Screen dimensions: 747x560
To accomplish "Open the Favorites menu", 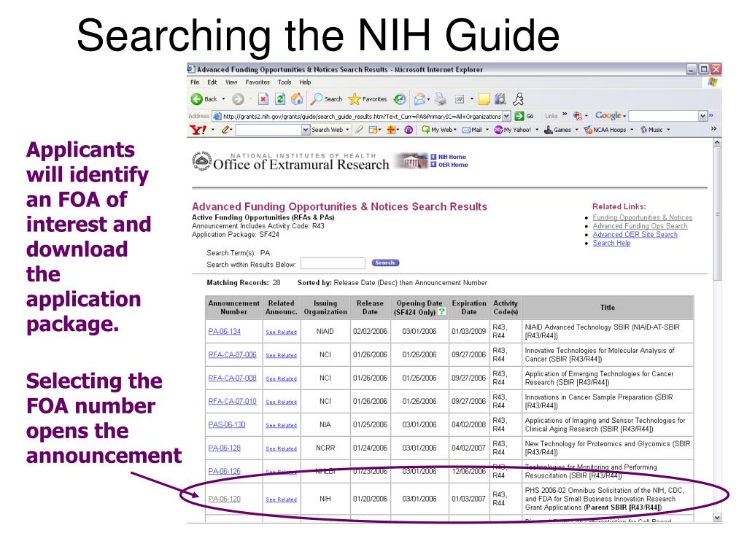I will coord(258,82).
